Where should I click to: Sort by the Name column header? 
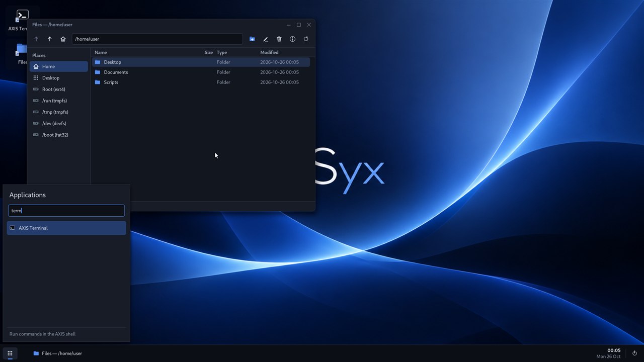coord(101,52)
